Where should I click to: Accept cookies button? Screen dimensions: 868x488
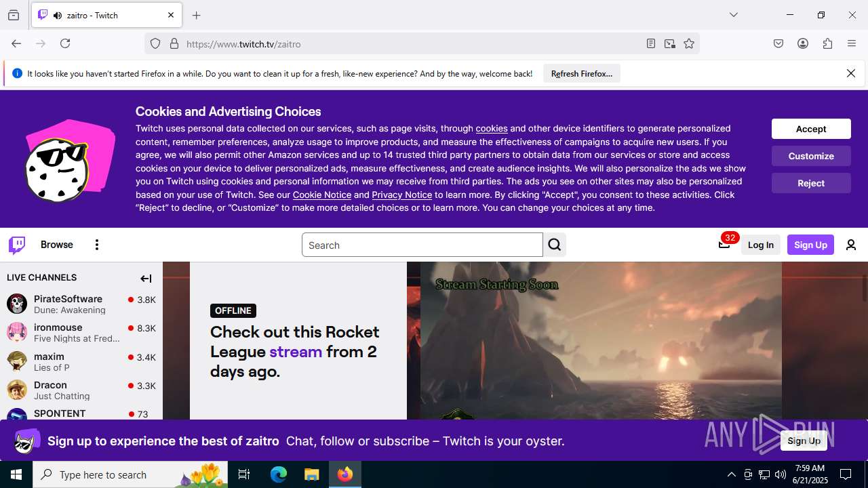tap(811, 129)
